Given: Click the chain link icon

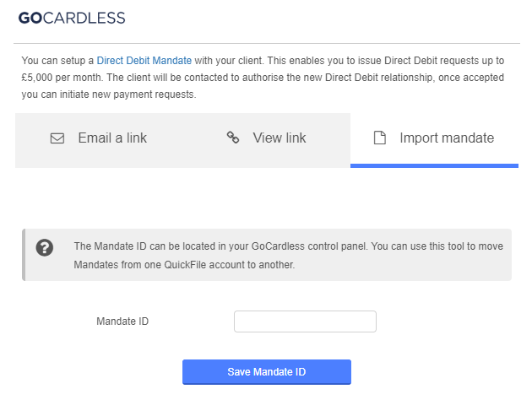Looking at the screenshot, I should point(233,138).
